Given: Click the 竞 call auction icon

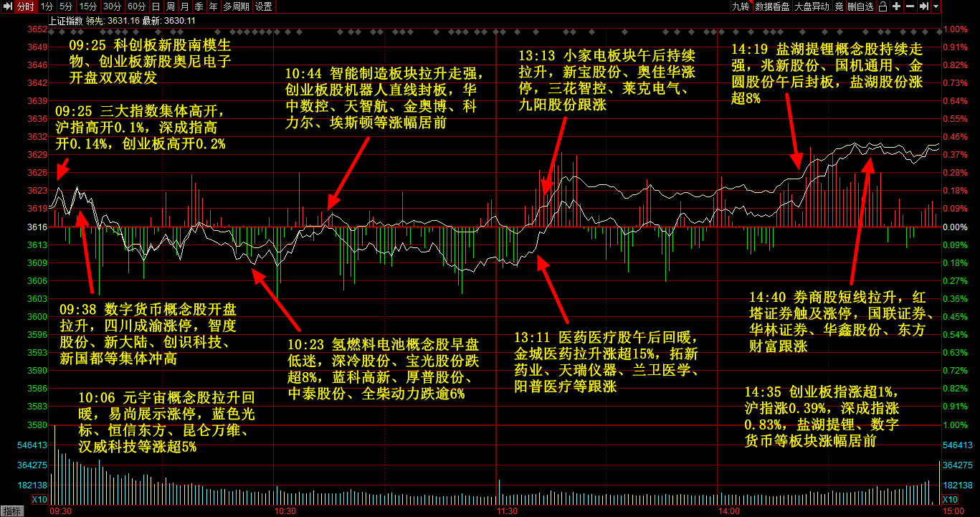Looking at the screenshot, I should 839,6.
